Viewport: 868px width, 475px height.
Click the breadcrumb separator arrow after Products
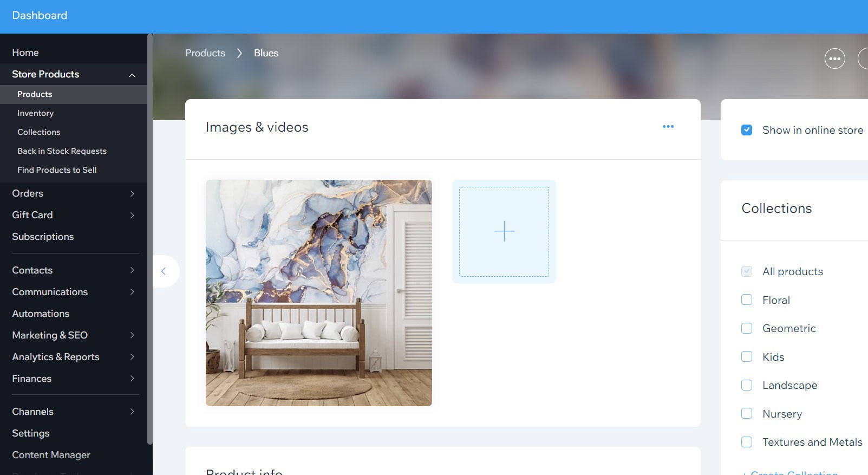(x=239, y=53)
